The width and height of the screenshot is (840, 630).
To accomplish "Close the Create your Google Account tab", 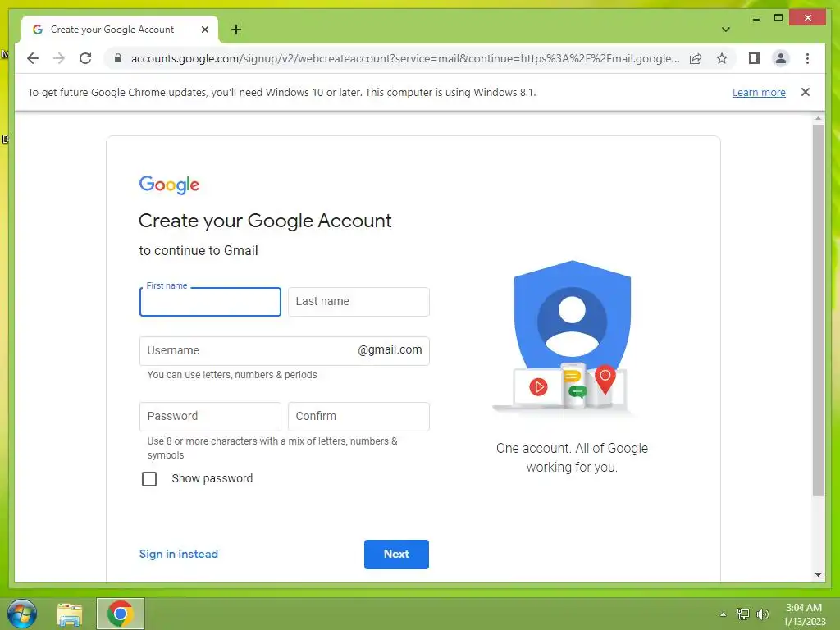I will pyautogui.click(x=204, y=30).
